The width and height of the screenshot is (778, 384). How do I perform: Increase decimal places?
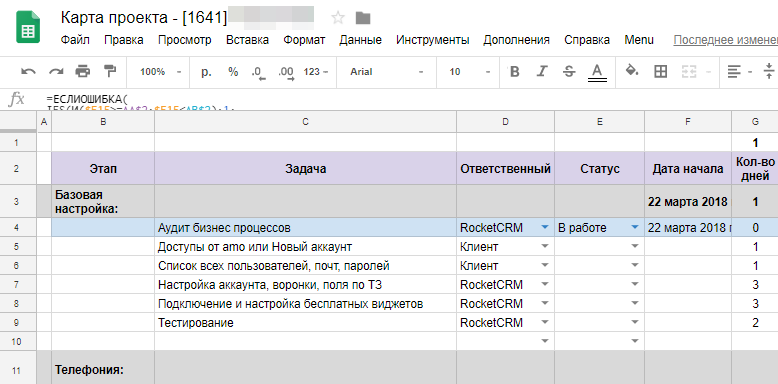(x=286, y=72)
